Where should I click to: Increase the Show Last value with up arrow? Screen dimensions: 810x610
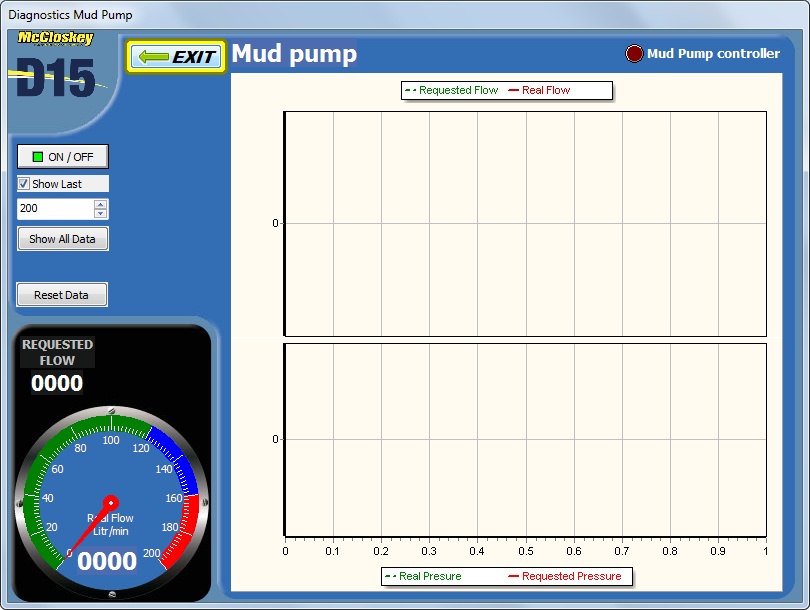(x=100, y=204)
